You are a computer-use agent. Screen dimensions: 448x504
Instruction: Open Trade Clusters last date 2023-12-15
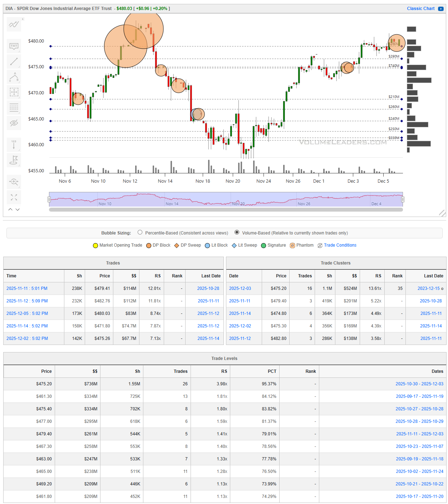pos(428,288)
